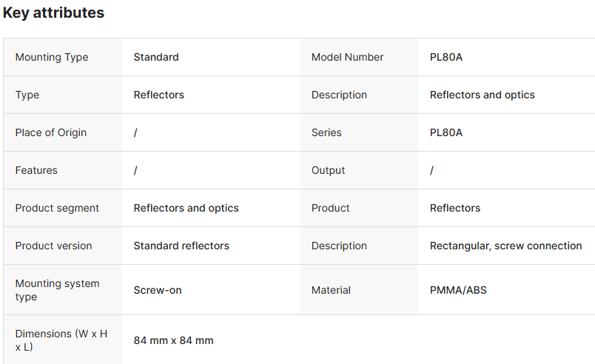595x364 pixels.
Task: Click the Product segment value Reflectors and optics
Action: click(186, 208)
